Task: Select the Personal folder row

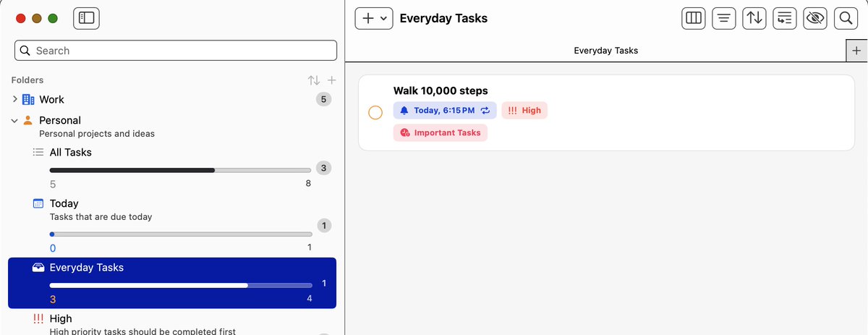Action: point(172,126)
